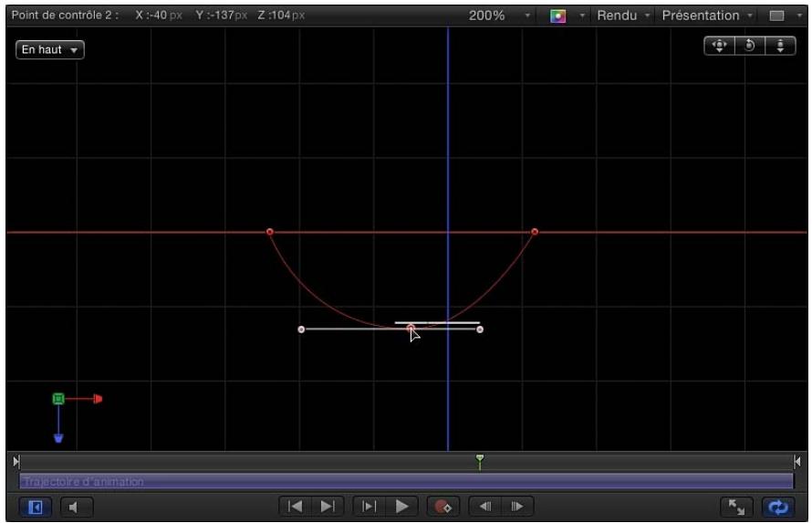Image resolution: width=812 pixels, height=523 pixels.
Task: Go to the end of the project
Action: coord(328,507)
